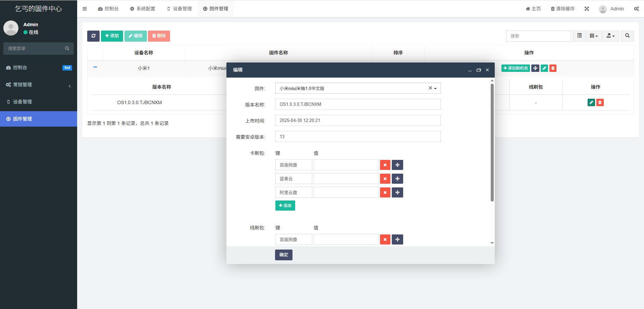Click the drag-sort icon in 小米1 row
This screenshot has height=309, width=644.
click(x=535, y=68)
